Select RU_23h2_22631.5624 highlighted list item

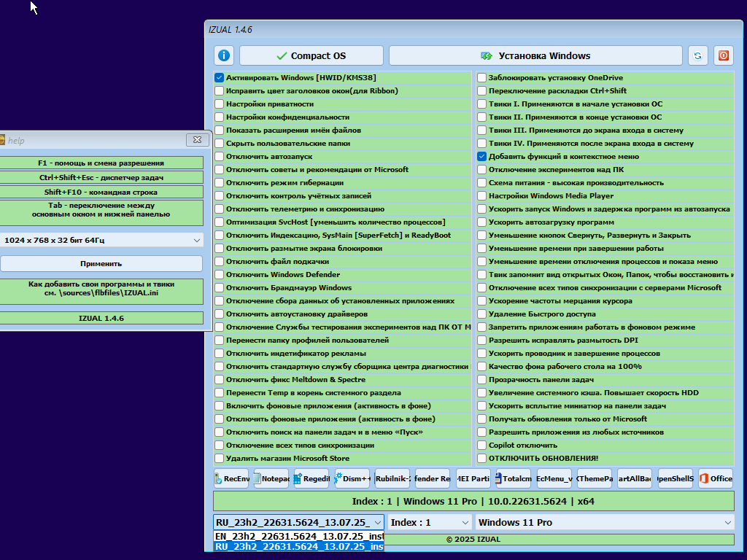tap(298, 547)
